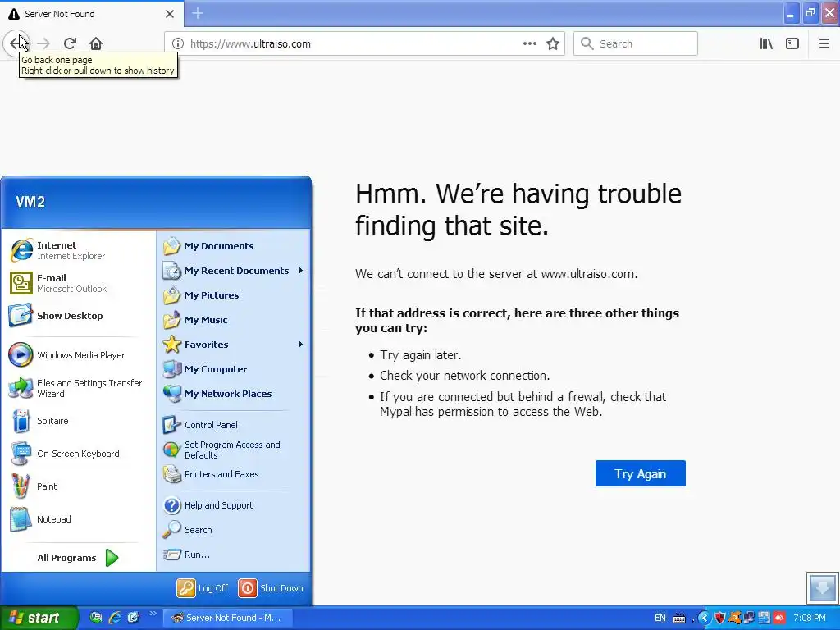The image size is (840, 630).
Task: Expand quick launch overflow chevron
Action: tap(153, 614)
